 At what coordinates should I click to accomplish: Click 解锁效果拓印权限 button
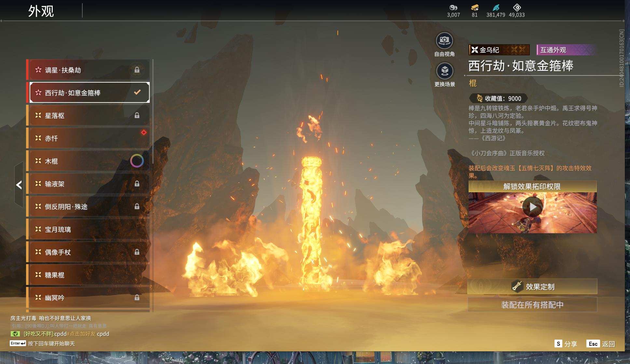tap(532, 186)
